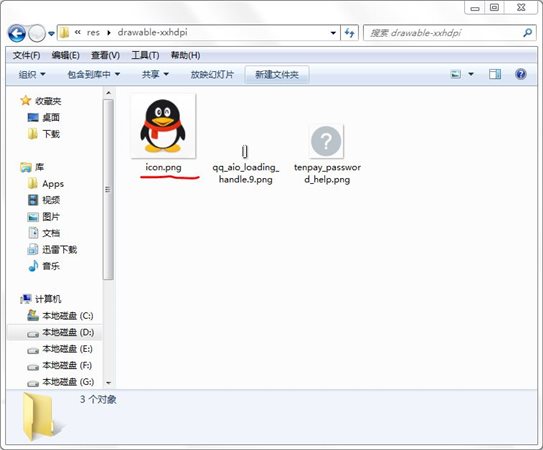Click the tenpay_password_help.png file name
Viewport: 543px width, 450px height.
point(327,173)
